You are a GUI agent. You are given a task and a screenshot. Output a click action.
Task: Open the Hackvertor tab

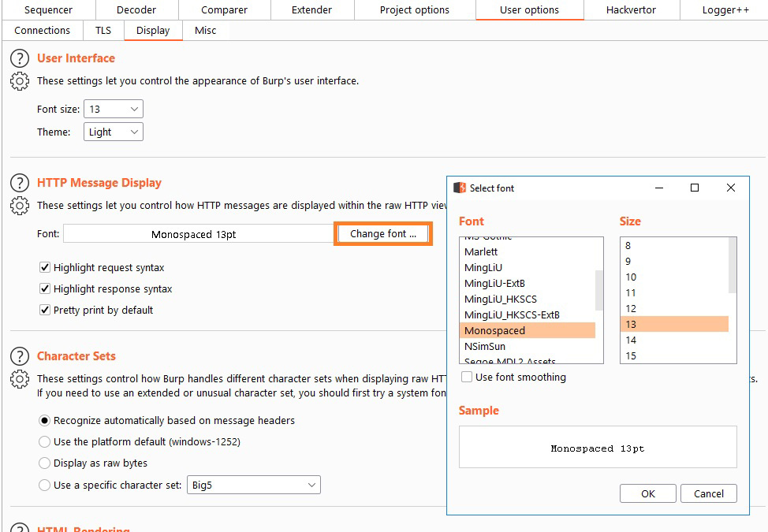631,9
